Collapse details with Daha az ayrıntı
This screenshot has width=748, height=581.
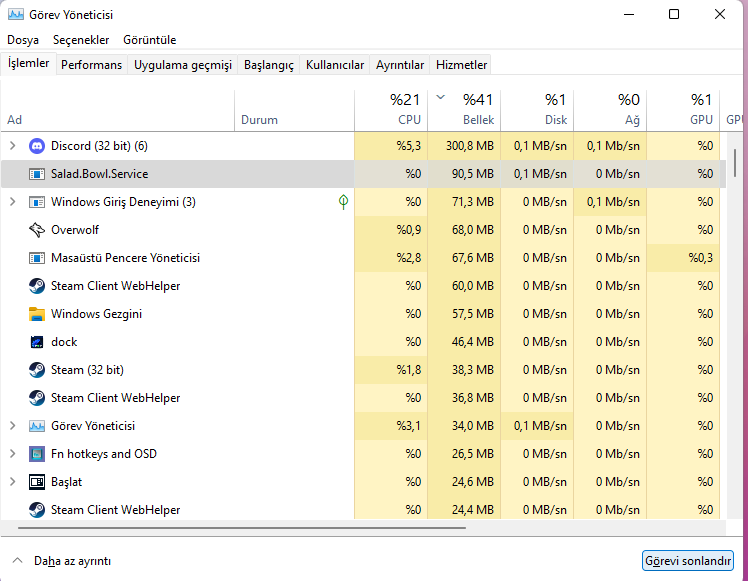[x=62, y=560]
